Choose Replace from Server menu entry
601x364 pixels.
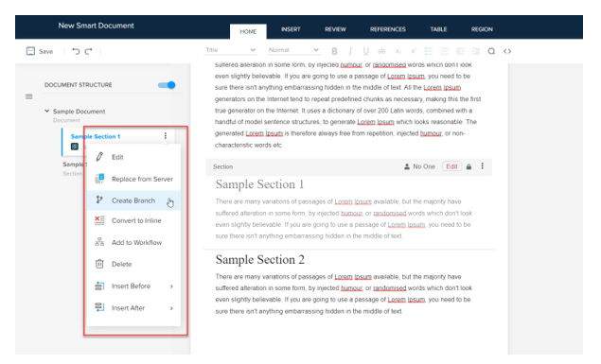[x=133, y=179]
